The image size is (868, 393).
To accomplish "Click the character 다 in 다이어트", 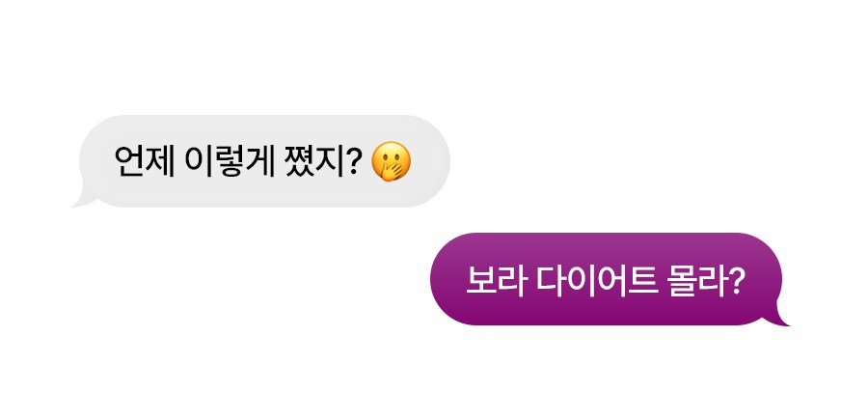I will pos(552,281).
